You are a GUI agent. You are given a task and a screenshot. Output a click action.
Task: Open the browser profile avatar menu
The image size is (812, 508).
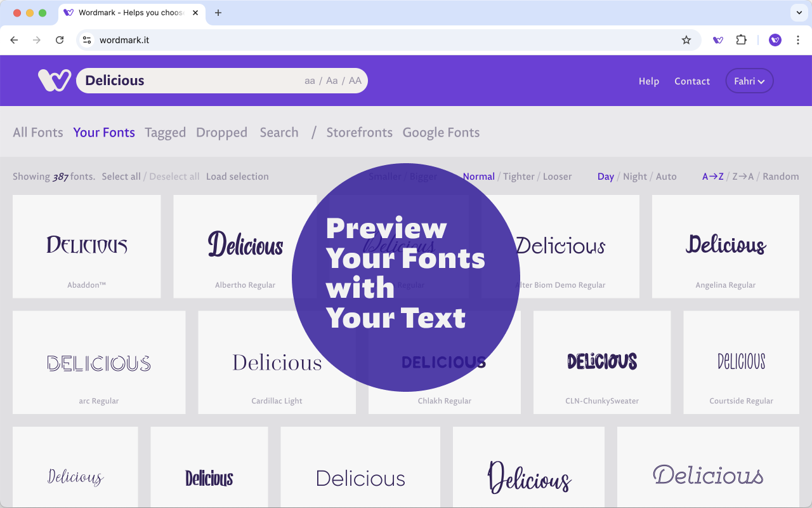click(x=775, y=39)
